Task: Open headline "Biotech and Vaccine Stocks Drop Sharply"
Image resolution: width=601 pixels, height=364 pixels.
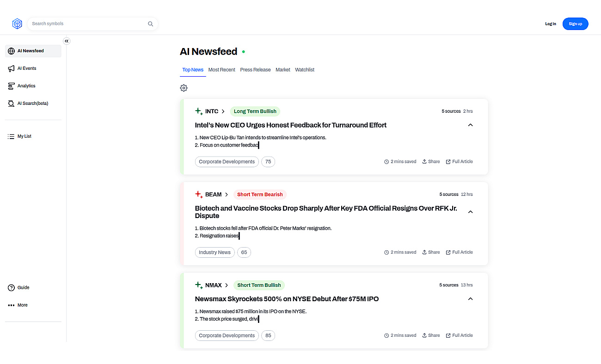Action: pos(326,212)
